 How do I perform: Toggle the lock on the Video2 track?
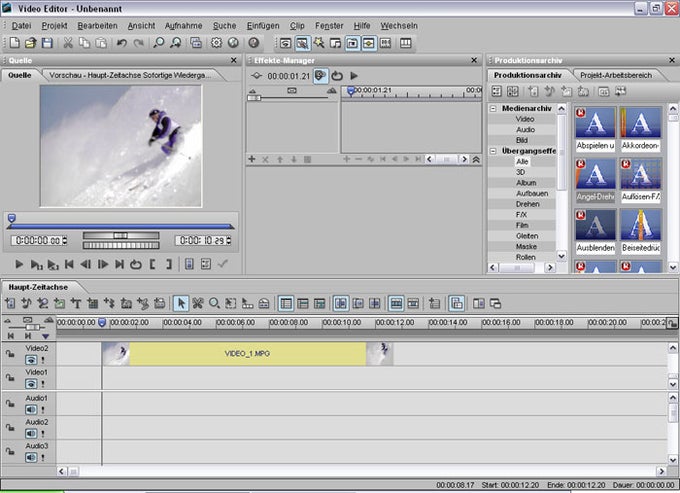10,354
